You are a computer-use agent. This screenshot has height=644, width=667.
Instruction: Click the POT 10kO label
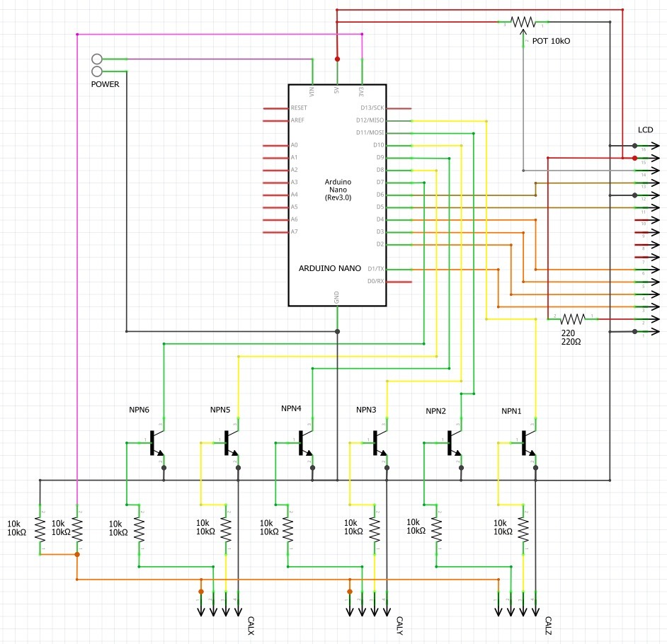click(551, 41)
